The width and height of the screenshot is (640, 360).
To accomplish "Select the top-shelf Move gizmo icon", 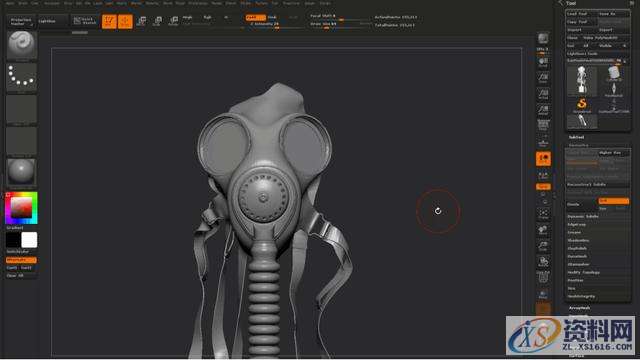I will pyautogui.click(x=142, y=21).
